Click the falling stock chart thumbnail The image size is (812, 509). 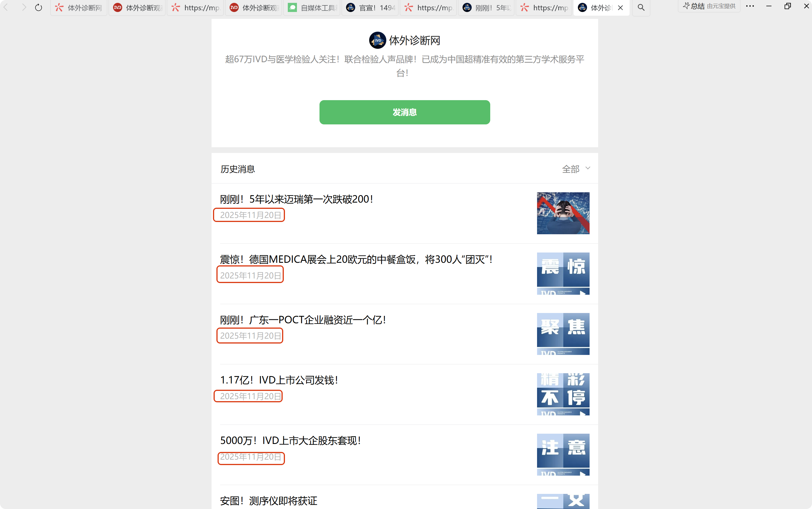point(563,213)
